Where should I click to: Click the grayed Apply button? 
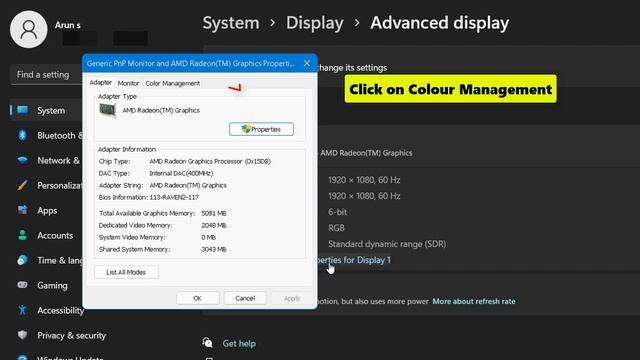click(x=292, y=298)
